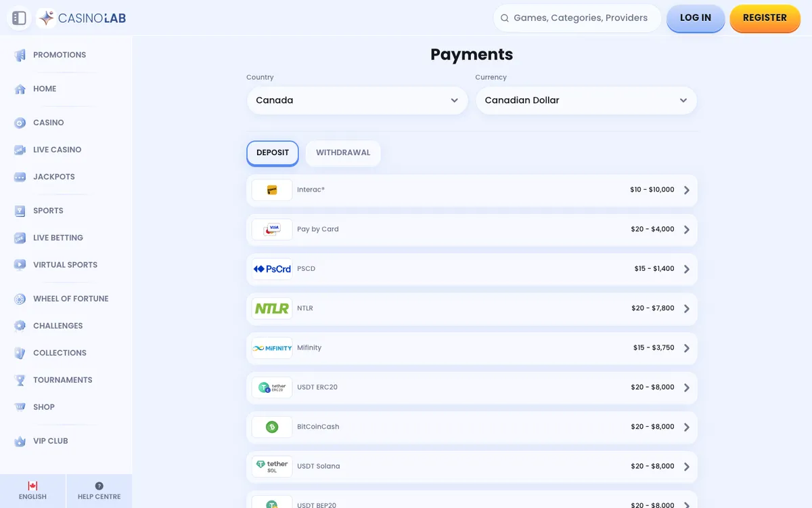The height and width of the screenshot is (508, 812).
Task: Open the Country dropdown showing Canada
Action: 357,100
